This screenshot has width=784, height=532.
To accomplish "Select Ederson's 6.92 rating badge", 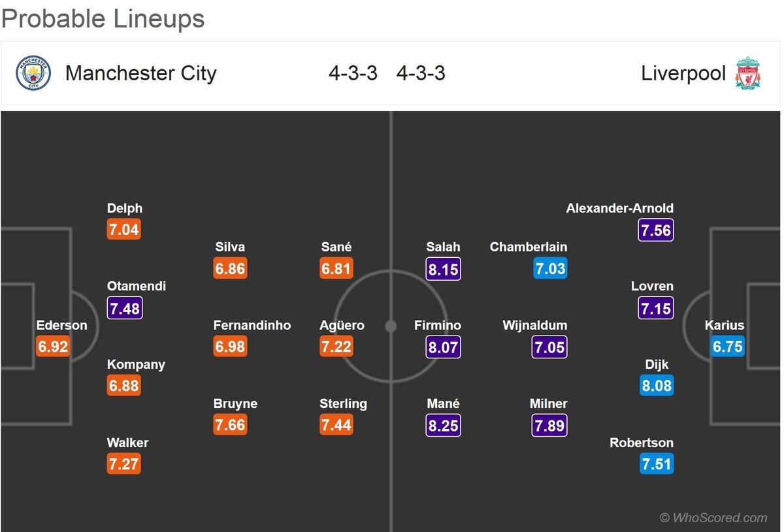I will click(53, 347).
